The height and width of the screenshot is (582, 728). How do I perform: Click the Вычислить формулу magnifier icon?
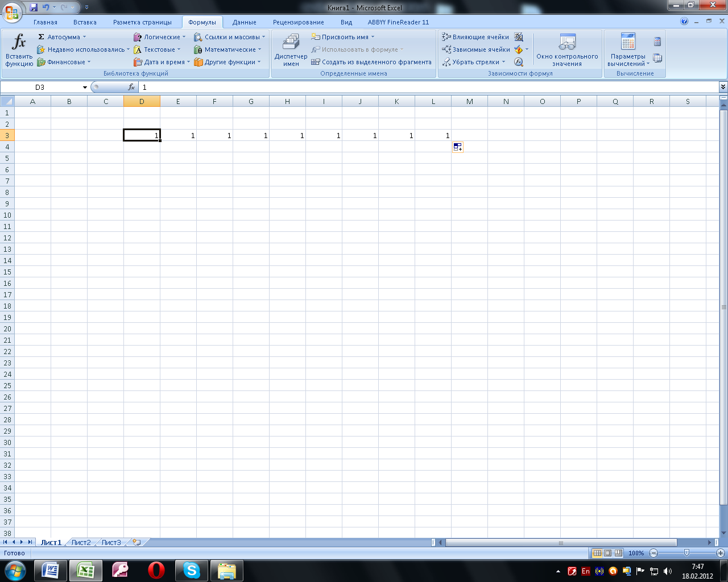click(519, 62)
